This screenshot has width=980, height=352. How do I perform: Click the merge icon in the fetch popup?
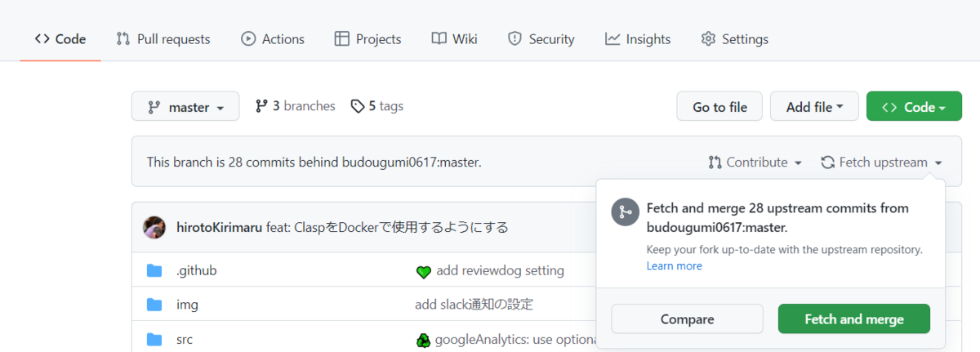[x=625, y=212]
